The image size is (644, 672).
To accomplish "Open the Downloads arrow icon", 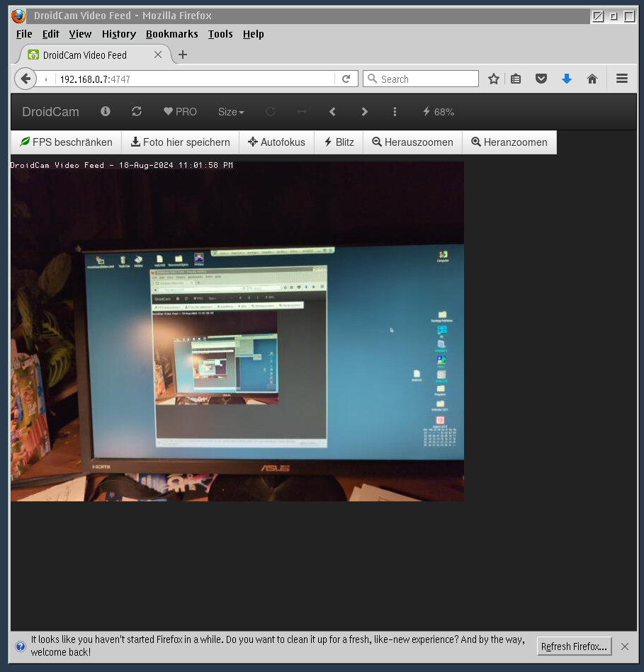I will click(566, 79).
